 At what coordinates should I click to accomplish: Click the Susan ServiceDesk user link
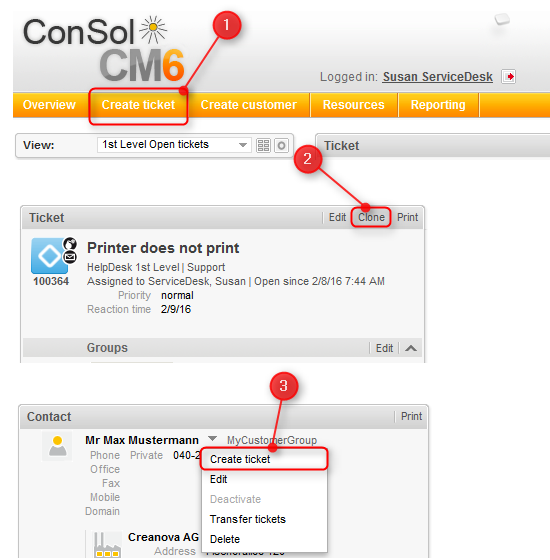pyautogui.click(x=438, y=77)
